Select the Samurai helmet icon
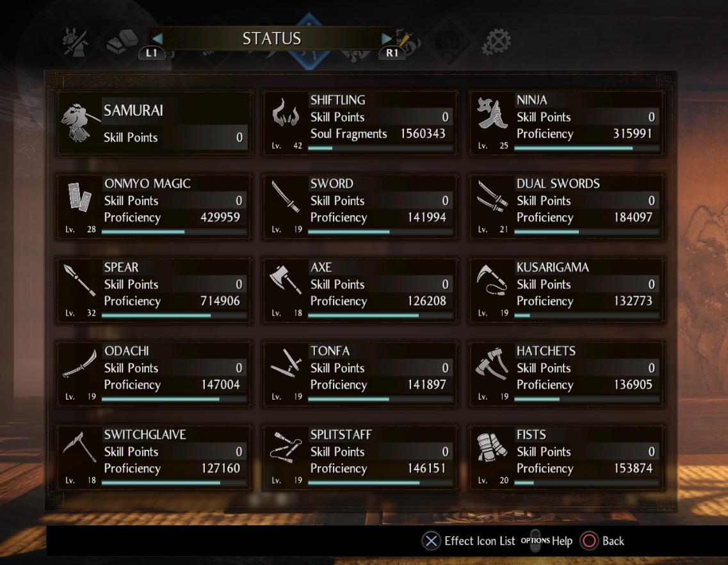Image resolution: width=728 pixels, height=565 pixels. pos(77,122)
